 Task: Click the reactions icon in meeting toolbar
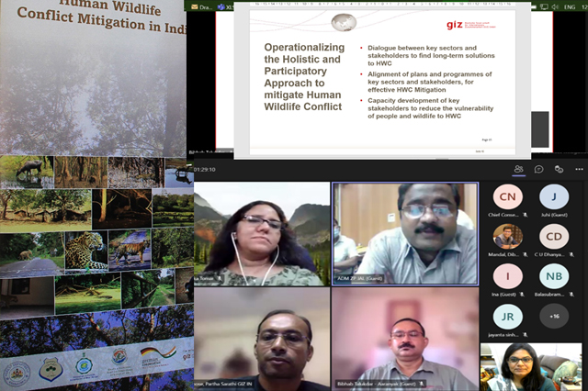(x=559, y=169)
